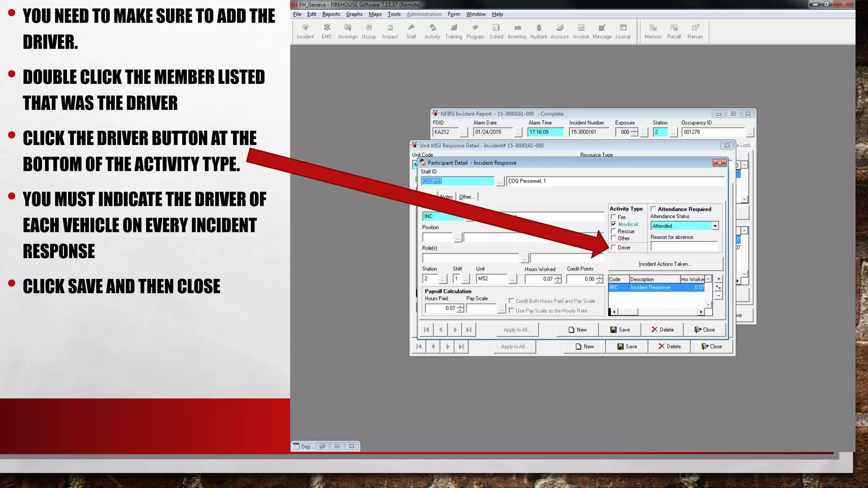Switch to the Other... tab

tap(467, 197)
